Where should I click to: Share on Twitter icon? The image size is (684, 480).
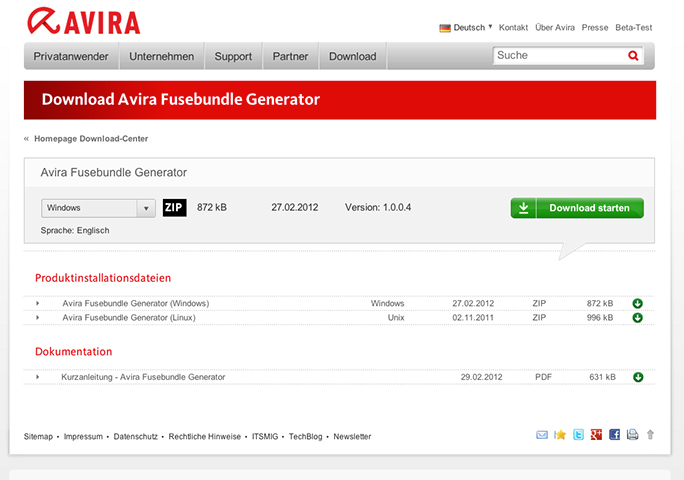(x=578, y=435)
